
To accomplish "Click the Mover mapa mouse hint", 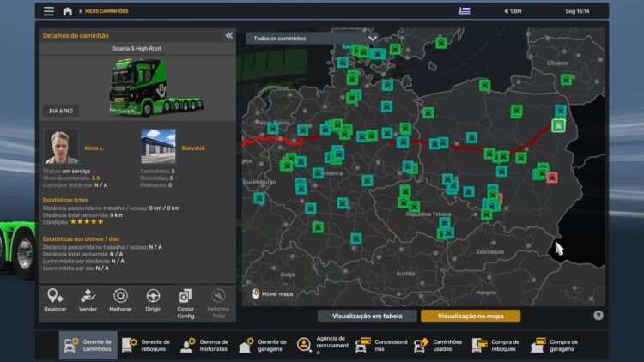I will click(x=273, y=294).
